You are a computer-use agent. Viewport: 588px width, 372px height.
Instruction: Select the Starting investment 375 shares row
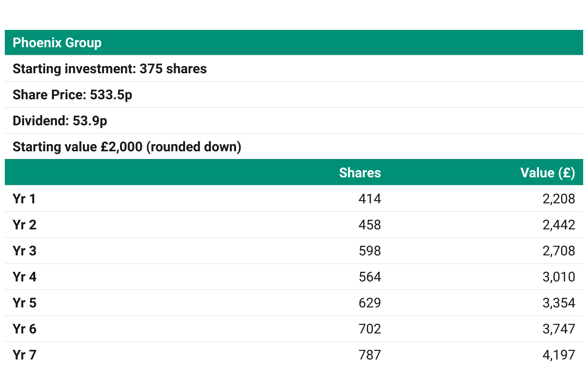[294, 68]
